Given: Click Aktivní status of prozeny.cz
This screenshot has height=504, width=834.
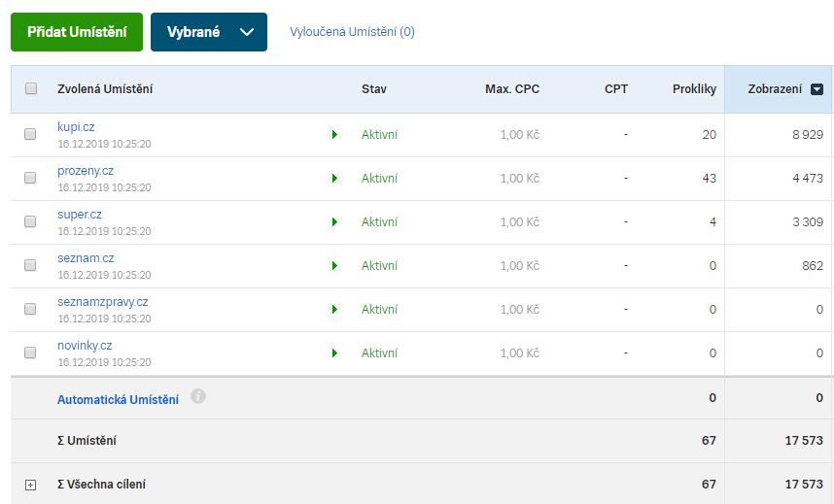Looking at the screenshot, I should pyautogui.click(x=379, y=178).
